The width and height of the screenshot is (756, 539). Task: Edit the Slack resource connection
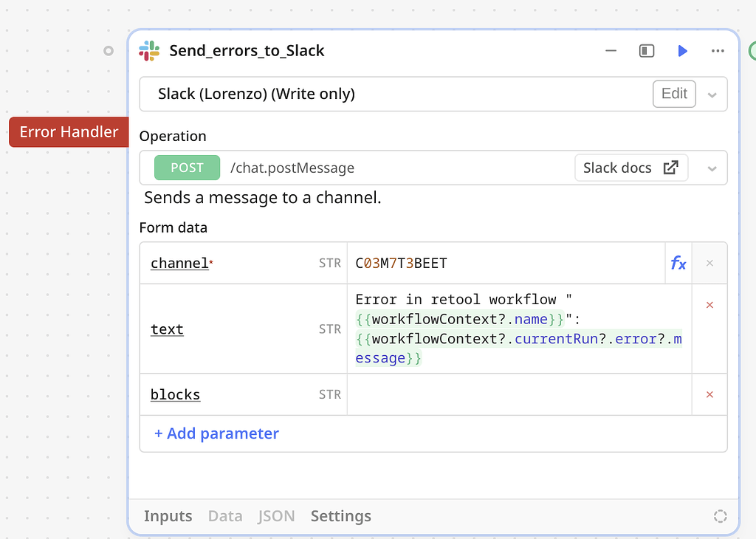coord(673,94)
